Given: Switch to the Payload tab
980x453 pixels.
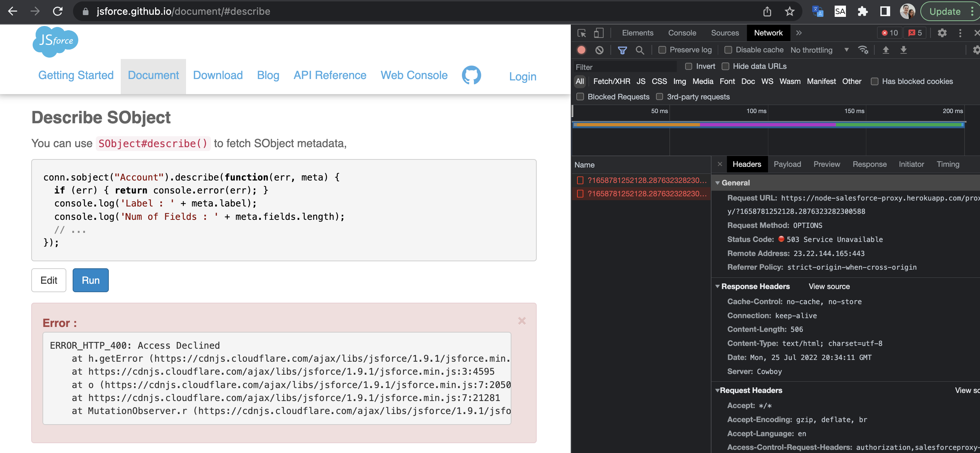Looking at the screenshot, I should click(x=787, y=164).
